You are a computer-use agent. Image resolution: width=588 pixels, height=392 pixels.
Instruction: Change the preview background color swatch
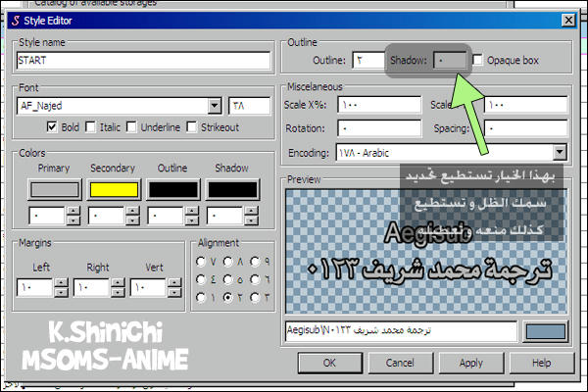pos(546,332)
